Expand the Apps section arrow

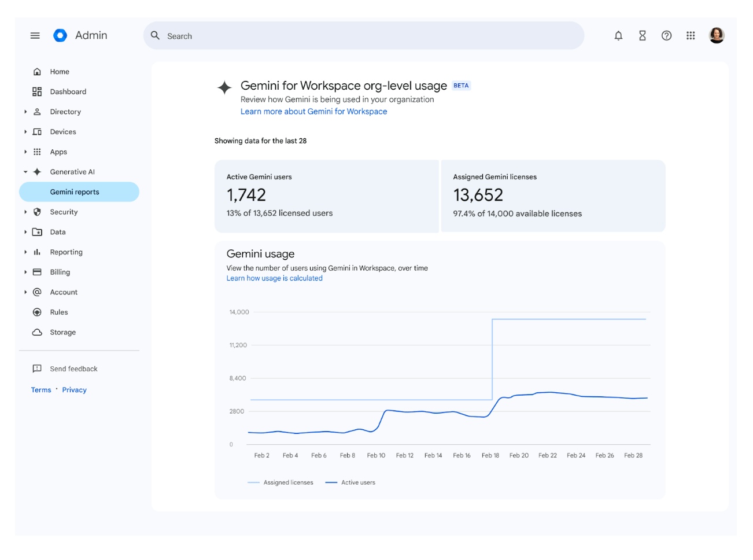point(25,152)
